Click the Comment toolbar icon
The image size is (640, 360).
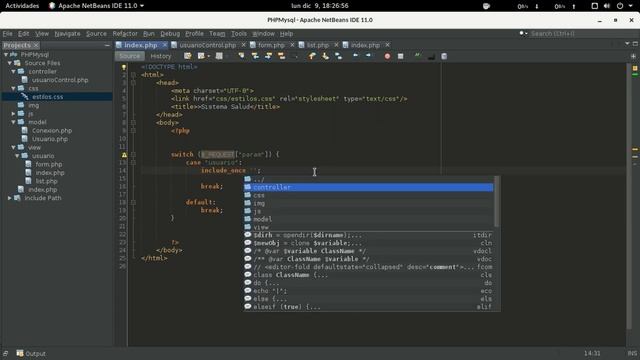coord(431,56)
